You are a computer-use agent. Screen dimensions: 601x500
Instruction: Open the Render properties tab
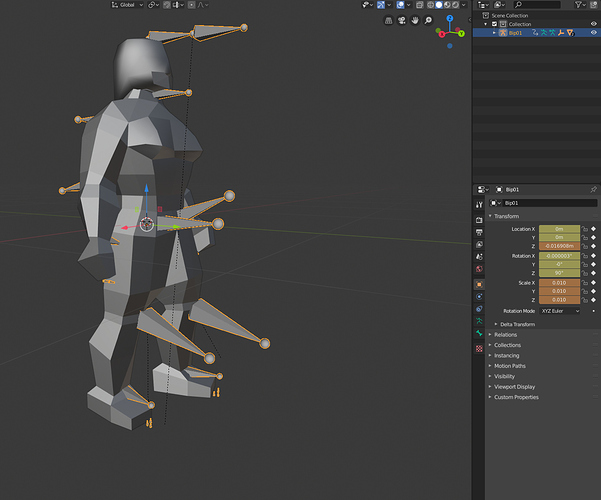pos(479,219)
